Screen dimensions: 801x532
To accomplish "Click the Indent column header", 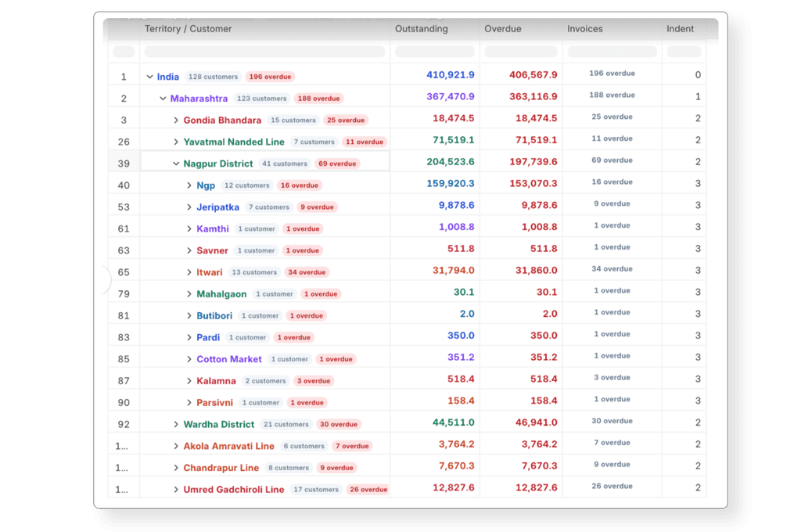I will coord(680,29).
